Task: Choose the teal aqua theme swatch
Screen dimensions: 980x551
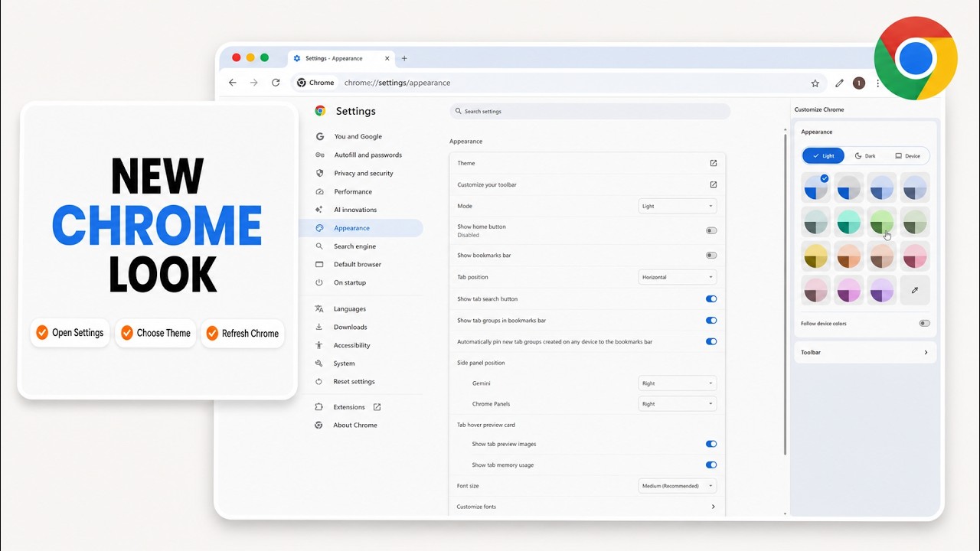Action: (x=849, y=222)
